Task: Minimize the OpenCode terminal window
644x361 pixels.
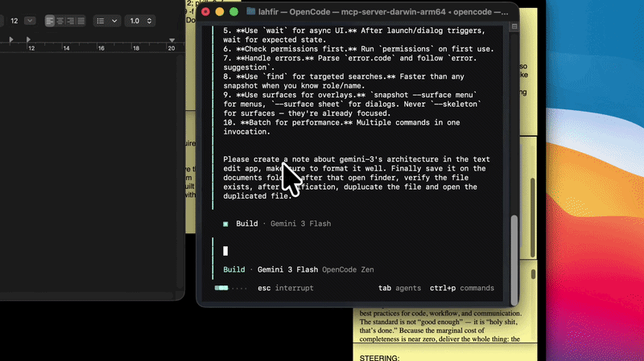Action: tap(220, 12)
